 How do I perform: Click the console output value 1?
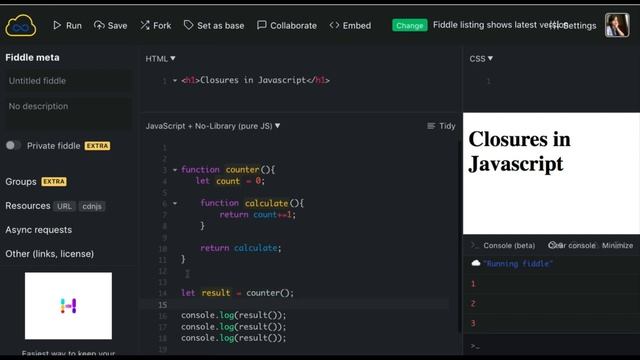[473, 284]
